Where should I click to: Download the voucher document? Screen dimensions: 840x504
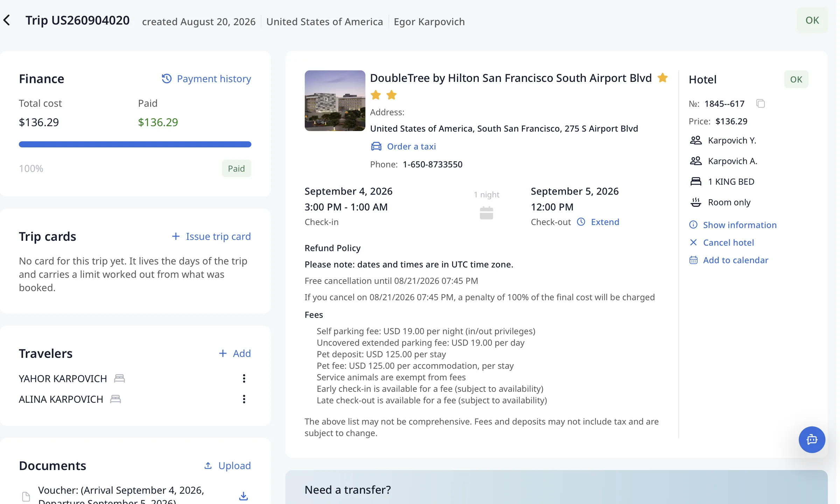(x=243, y=496)
